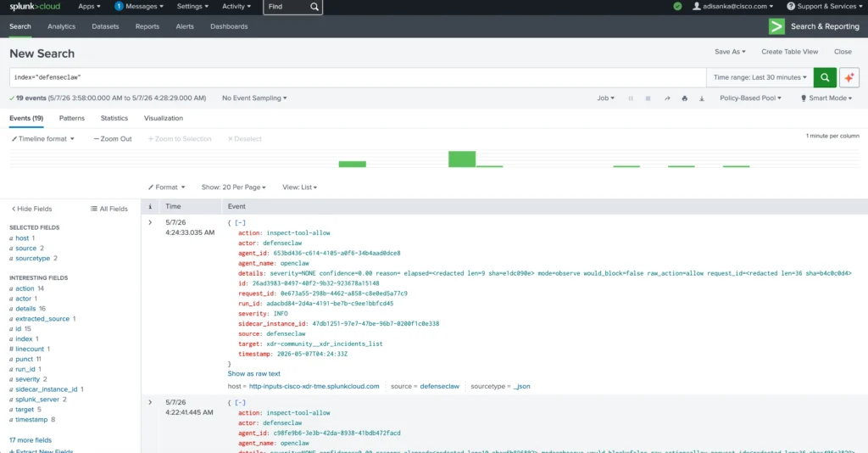
Task: Click the Splunk Cloud logo
Action: tap(35, 7)
